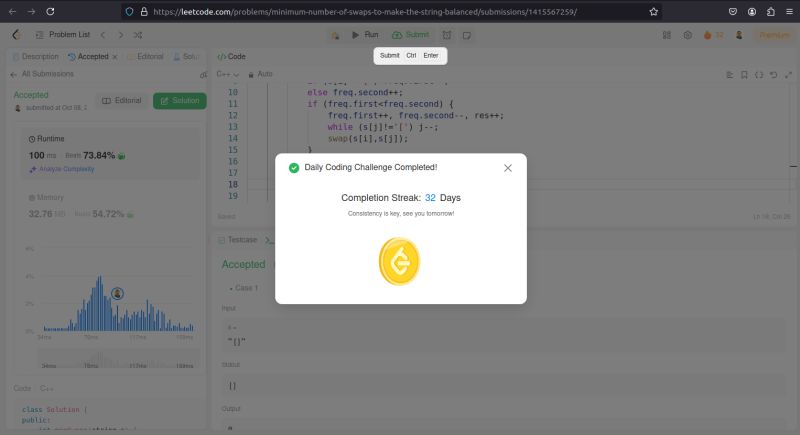Open the timer alarm clock icon
This screenshot has height=435, width=800.
[446, 35]
